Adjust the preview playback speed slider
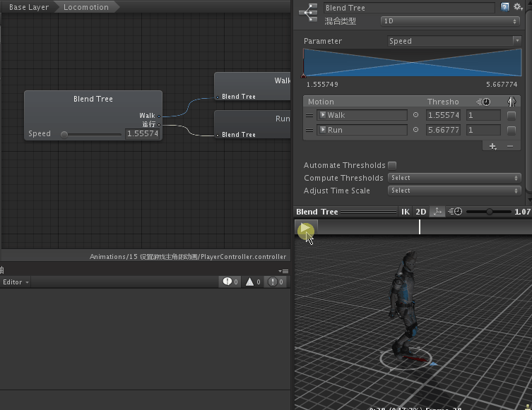532x410 pixels. click(x=489, y=212)
